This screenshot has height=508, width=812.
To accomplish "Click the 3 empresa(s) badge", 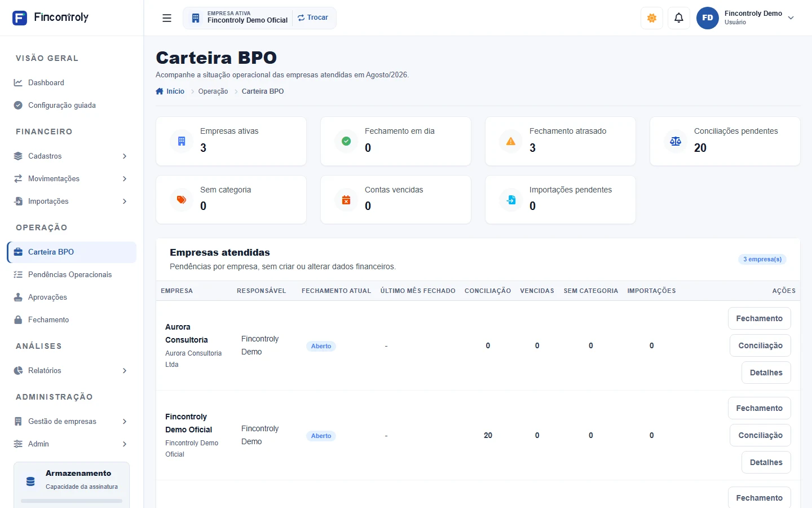I will 762,259.
